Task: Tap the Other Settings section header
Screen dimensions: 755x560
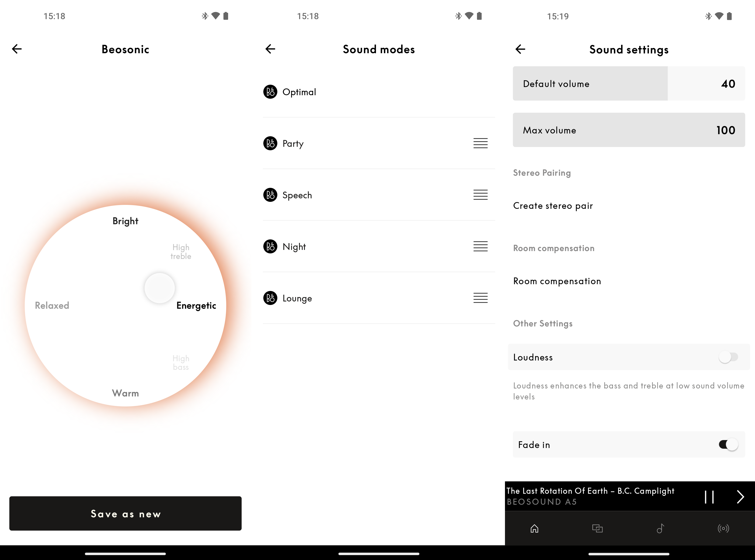Action: (x=543, y=323)
